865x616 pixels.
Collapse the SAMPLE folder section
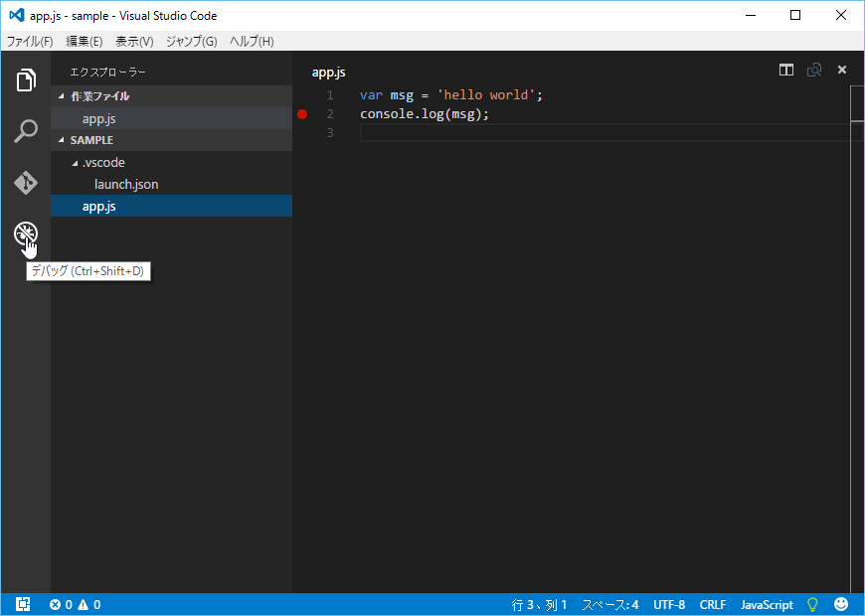click(91, 140)
